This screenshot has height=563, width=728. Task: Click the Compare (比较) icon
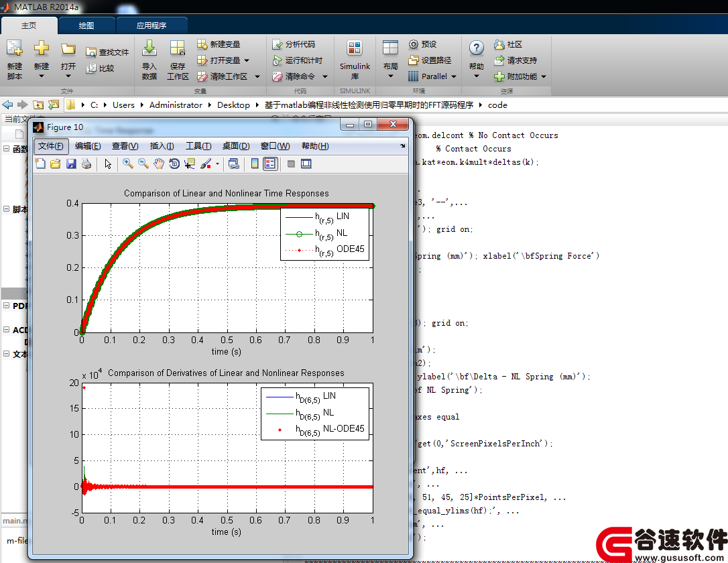coord(90,68)
